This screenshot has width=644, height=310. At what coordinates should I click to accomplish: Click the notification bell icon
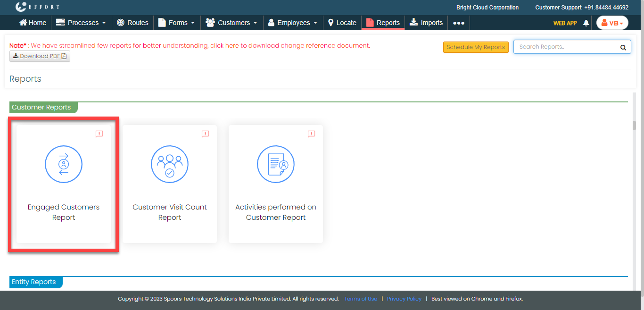point(586,23)
